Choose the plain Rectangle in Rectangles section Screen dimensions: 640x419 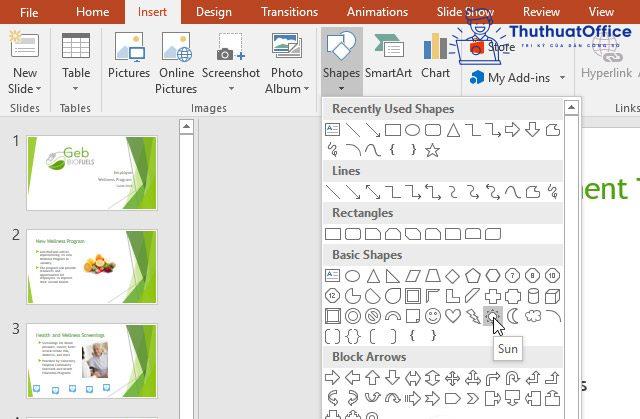coord(333,234)
